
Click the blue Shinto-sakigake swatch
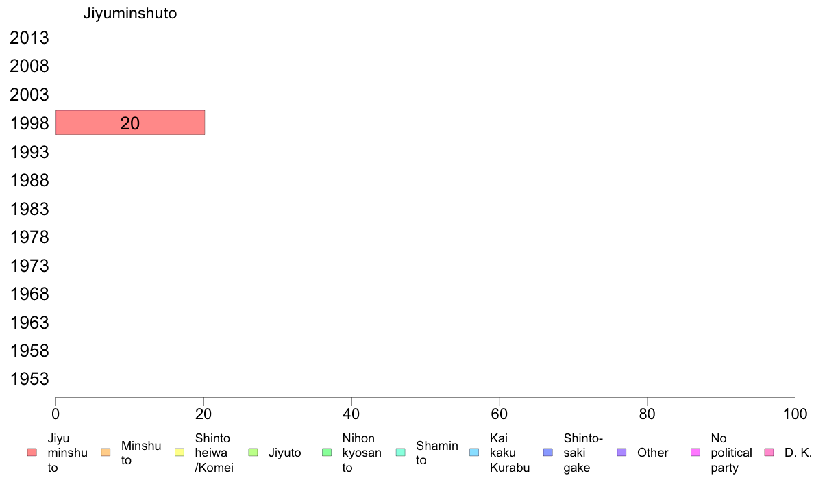point(547,453)
